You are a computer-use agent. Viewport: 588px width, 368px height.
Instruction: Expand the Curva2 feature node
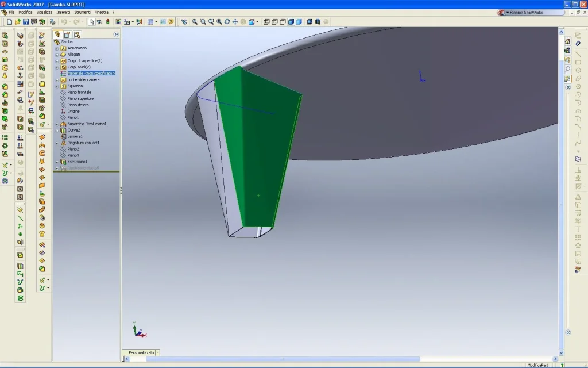tap(57, 131)
